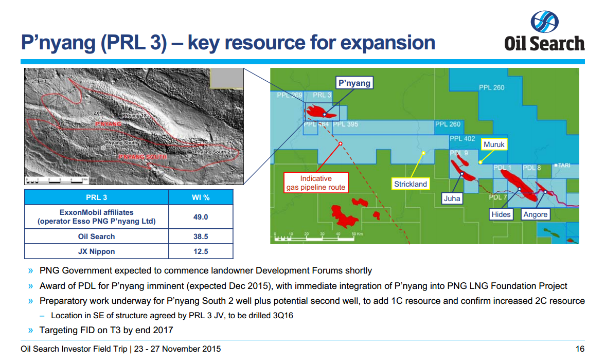Click the red Hides gas field shape
Viewport: 605px width, 364px height.
519,186
